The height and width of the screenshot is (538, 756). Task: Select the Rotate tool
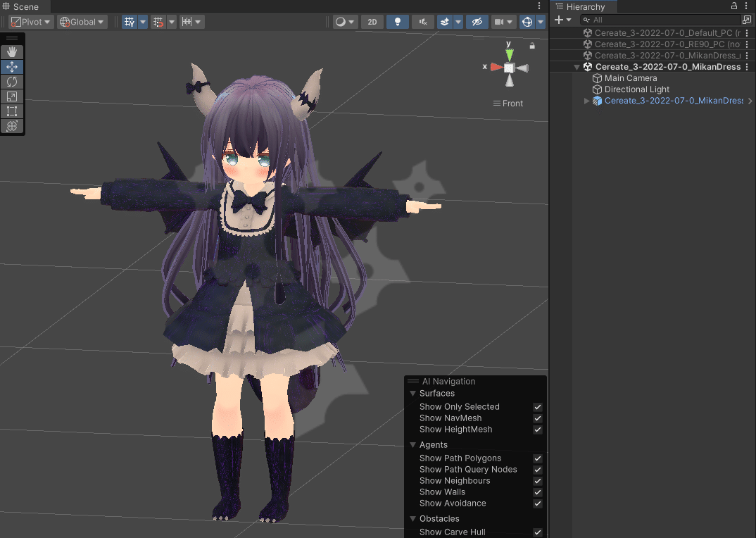(12, 81)
